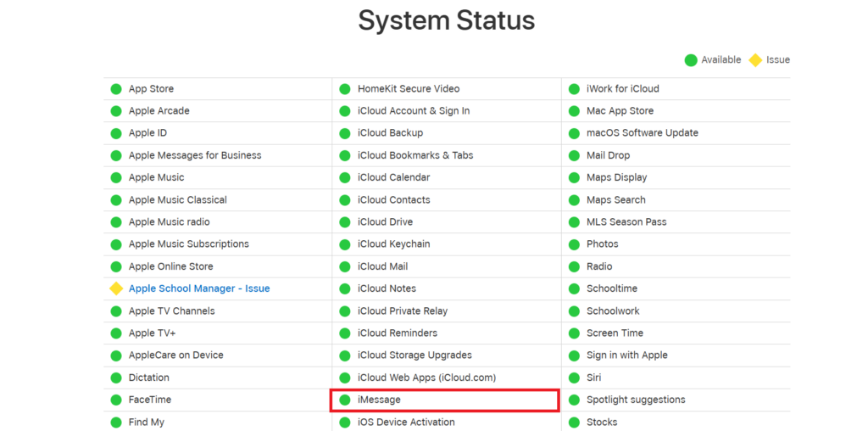Click the iCloud Reminders entry
The height and width of the screenshot is (431, 868).
398,333
